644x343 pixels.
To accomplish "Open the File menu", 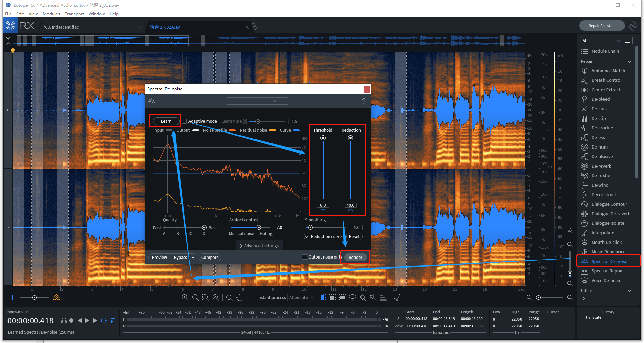I will (x=9, y=14).
